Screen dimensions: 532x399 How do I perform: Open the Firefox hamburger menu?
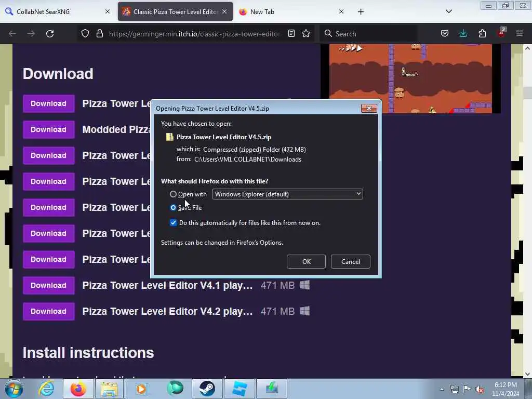[x=520, y=34]
